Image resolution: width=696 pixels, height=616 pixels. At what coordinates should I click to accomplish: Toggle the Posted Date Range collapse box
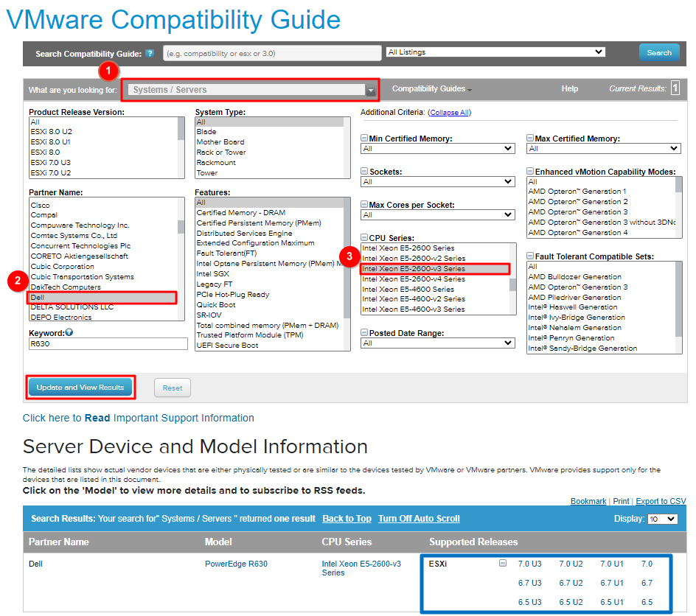pyautogui.click(x=364, y=332)
